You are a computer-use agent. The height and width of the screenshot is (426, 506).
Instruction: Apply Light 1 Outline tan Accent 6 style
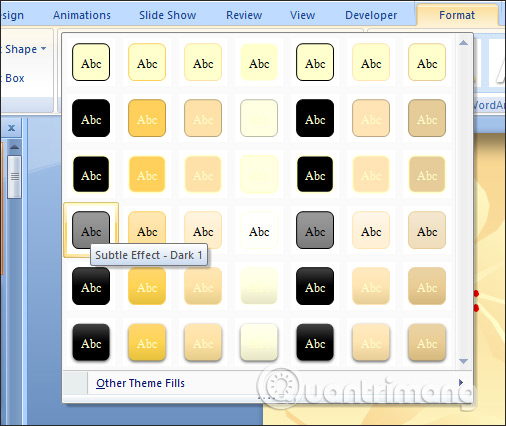(x=427, y=174)
